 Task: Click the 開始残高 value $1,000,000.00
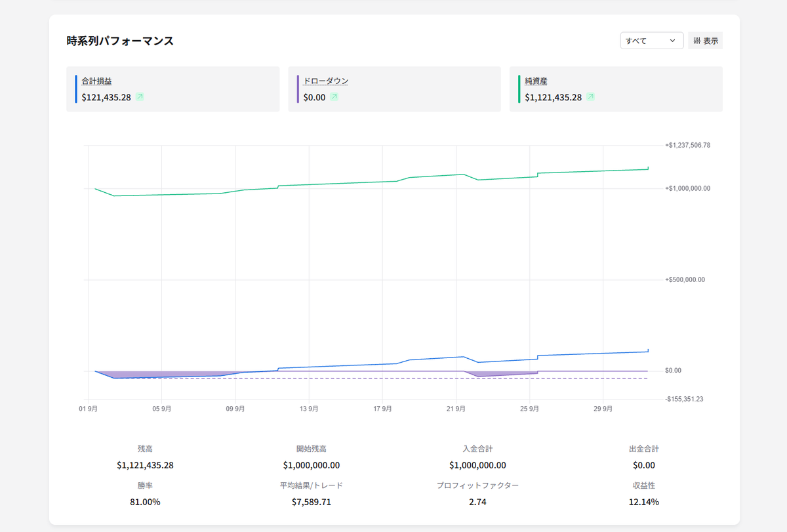pos(312,465)
